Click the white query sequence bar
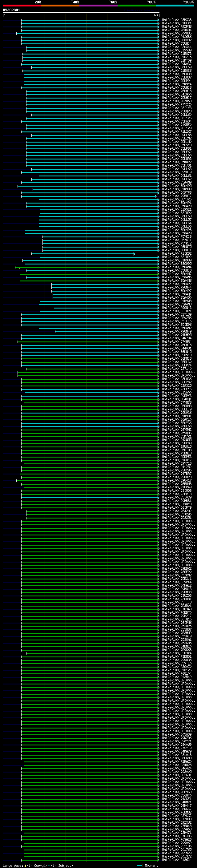The height and width of the screenshot is (868, 197). pyautogui.click(x=81, y=12)
